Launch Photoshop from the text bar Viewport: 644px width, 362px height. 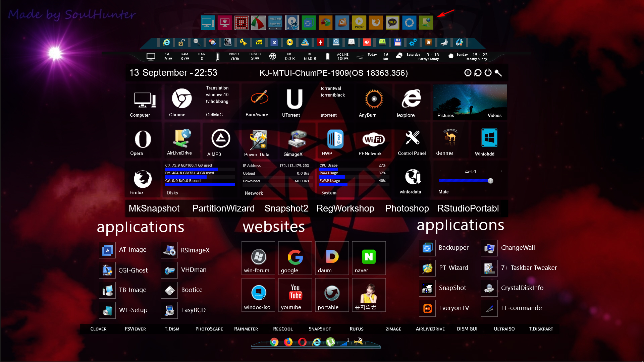pos(407,208)
